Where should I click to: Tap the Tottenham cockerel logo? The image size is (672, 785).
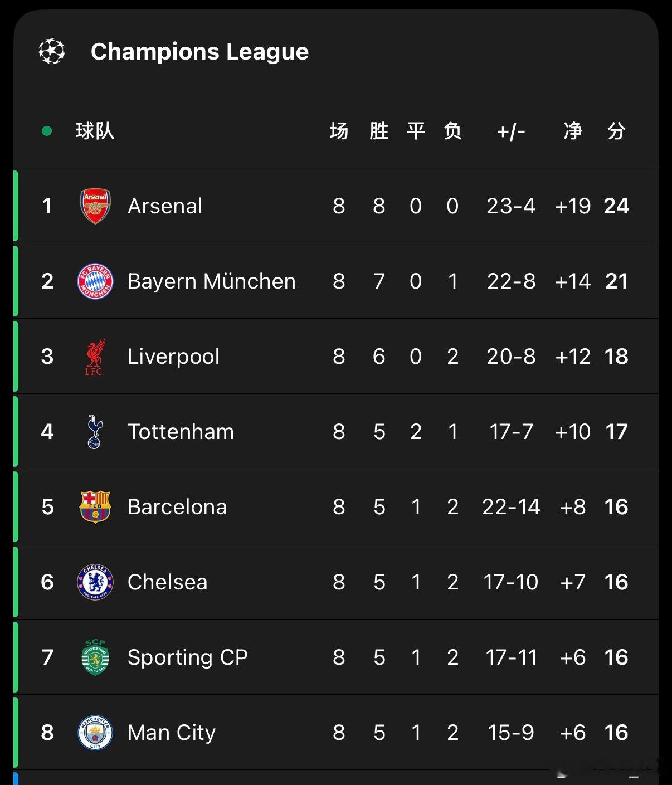click(x=95, y=432)
